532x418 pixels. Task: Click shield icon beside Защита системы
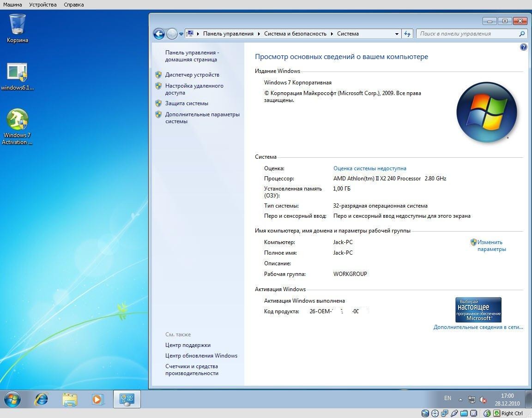pyautogui.click(x=158, y=103)
